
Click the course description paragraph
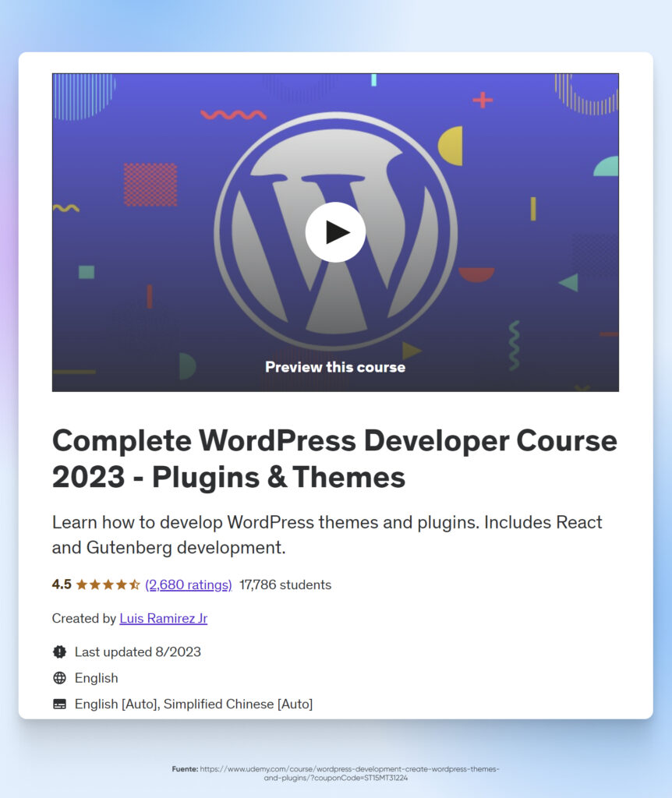(327, 535)
